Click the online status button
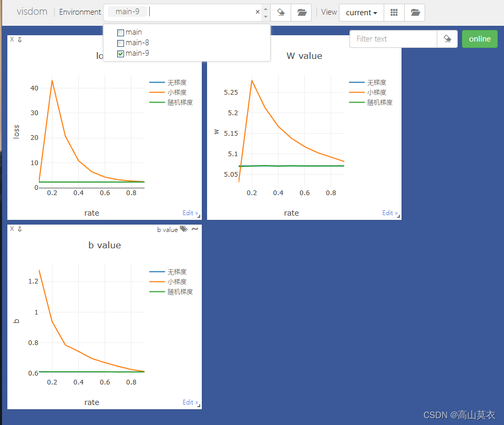Screen dimensions: 504x425 (480, 39)
